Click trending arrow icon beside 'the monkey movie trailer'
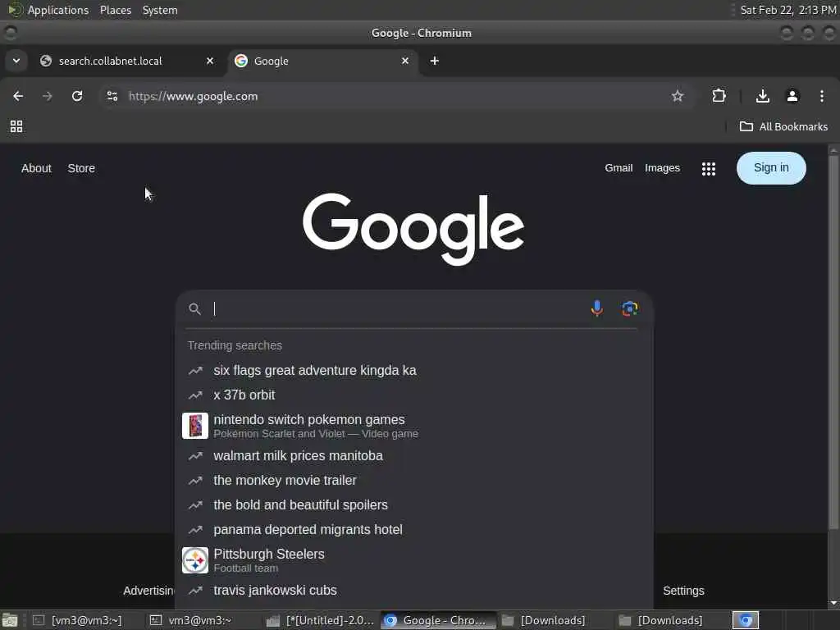This screenshot has width=840, height=630. pos(195,481)
